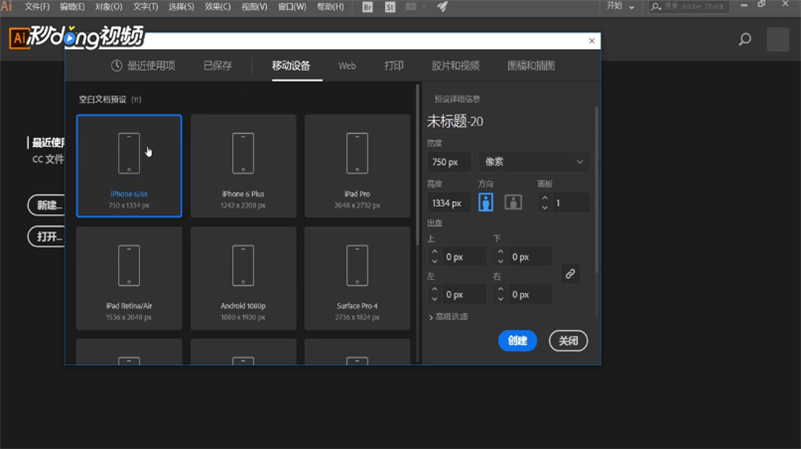This screenshot has height=449, width=801.
Task: Click the artboard count field showing 1
Action: point(569,203)
